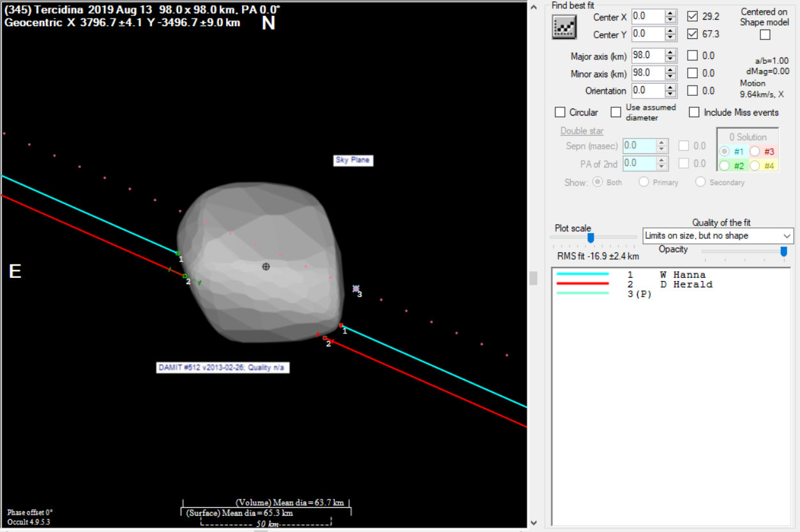
Task: Click the Opacity slider handle
Action: (783, 252)
